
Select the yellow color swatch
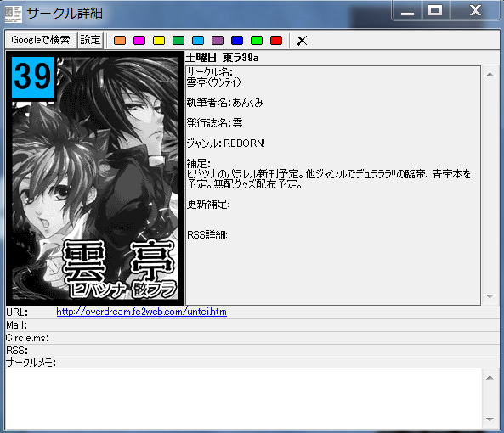pyautogui.click(x=159, y=41)
